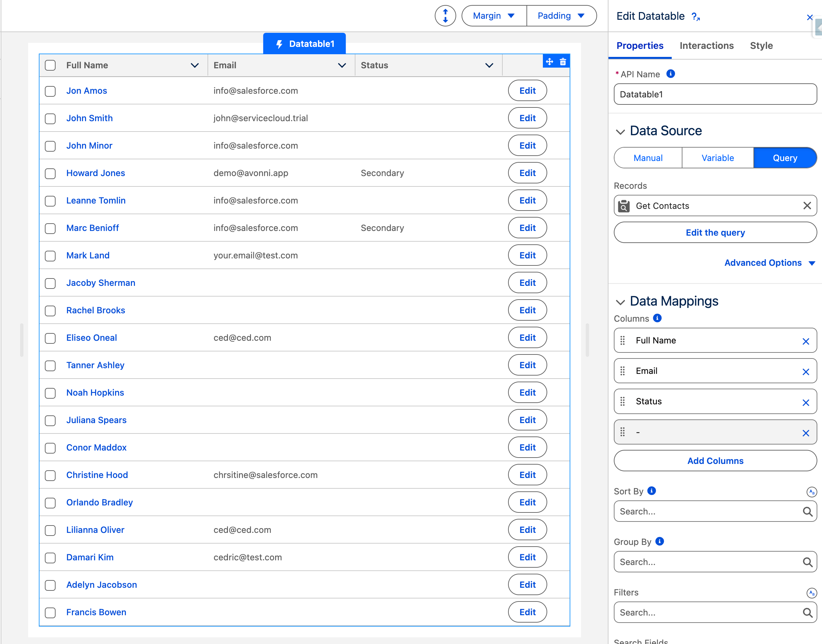Viewport: 822px width, 644px height.
Task: Click the trash delete icon on datatable
Action: 563,62
